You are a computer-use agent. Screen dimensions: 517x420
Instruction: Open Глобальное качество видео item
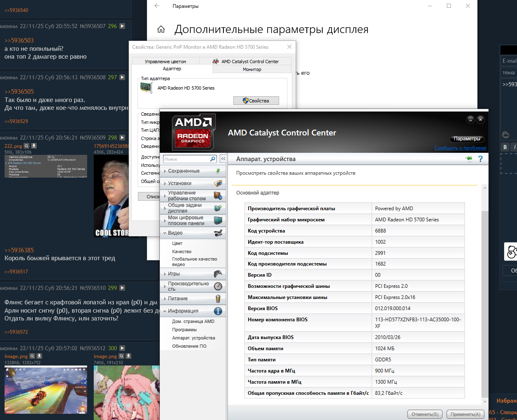194,261
